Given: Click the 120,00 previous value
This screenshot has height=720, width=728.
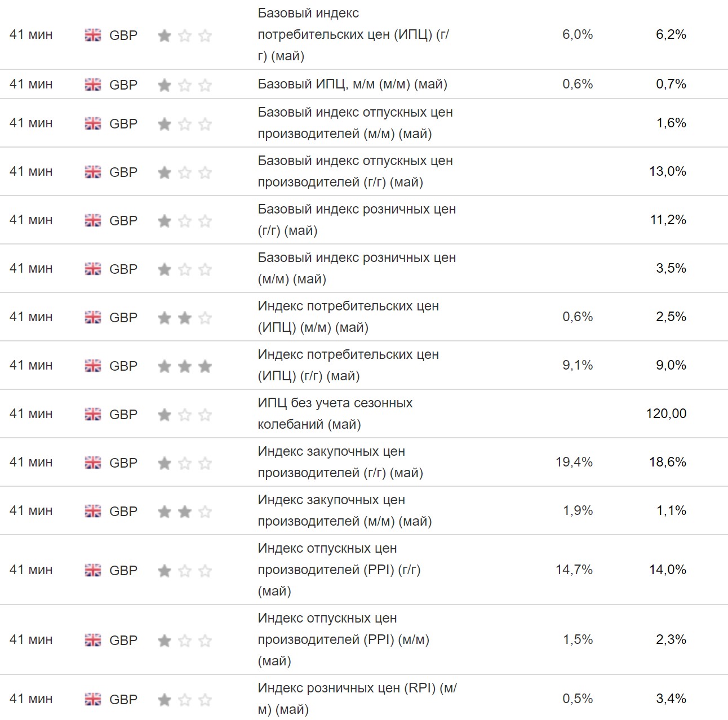Looking at the screenshot, I should (x=666, y=414).
